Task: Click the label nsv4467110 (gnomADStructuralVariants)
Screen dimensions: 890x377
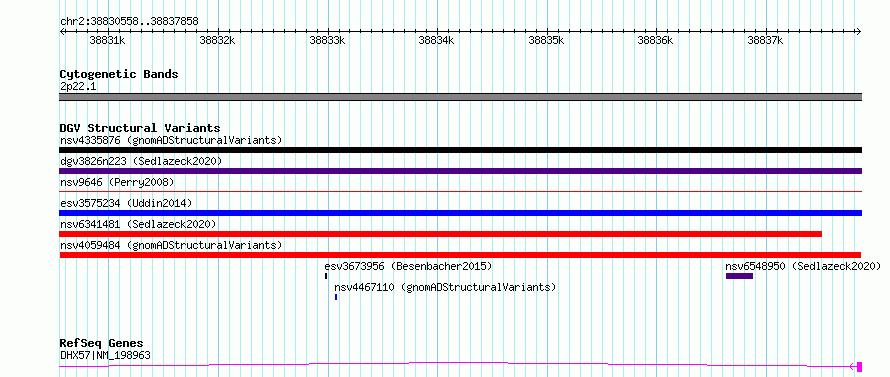Action: click(x=445, y=287)
